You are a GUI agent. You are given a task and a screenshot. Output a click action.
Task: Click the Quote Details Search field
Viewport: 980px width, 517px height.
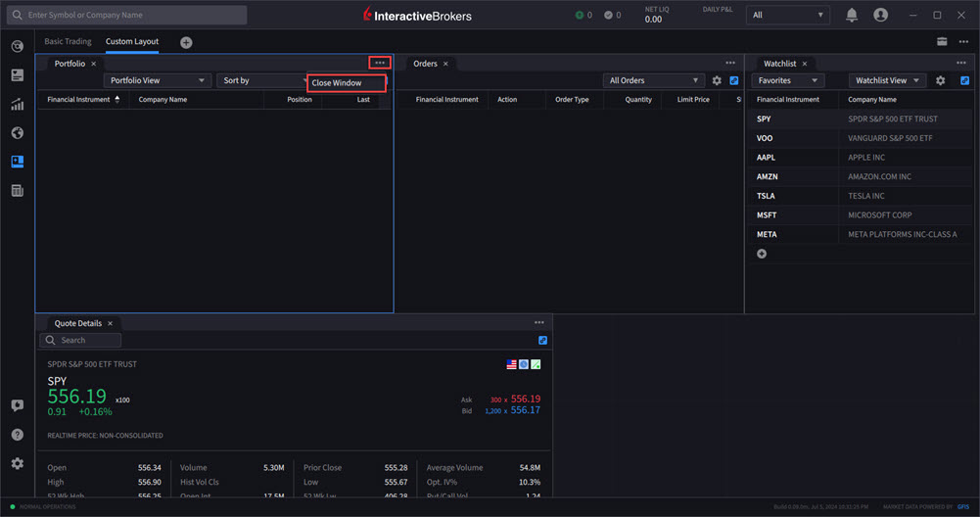pyautogui.click(x=80, y=340)
